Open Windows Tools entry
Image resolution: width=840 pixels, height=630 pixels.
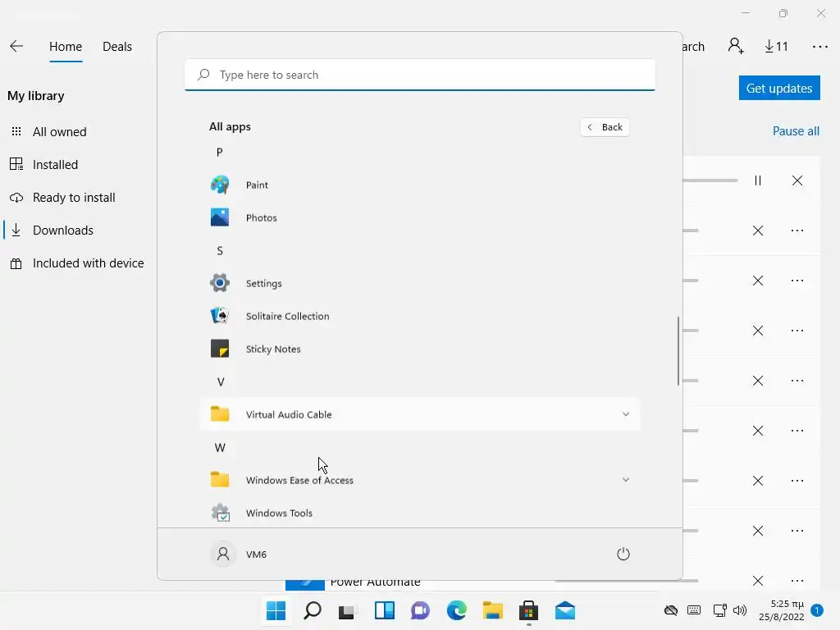click(420, 513)
